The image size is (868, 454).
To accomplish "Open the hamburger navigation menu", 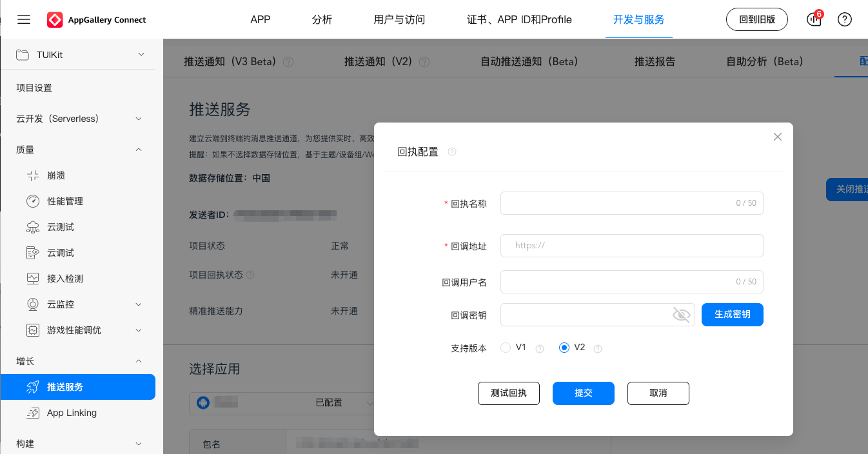I will pyautogui.click(x=24, y=19).
